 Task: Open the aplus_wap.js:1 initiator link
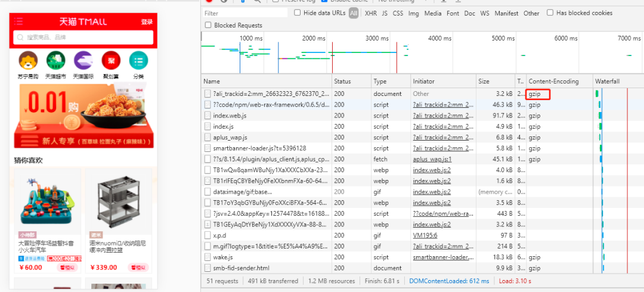tap(432, 159)
